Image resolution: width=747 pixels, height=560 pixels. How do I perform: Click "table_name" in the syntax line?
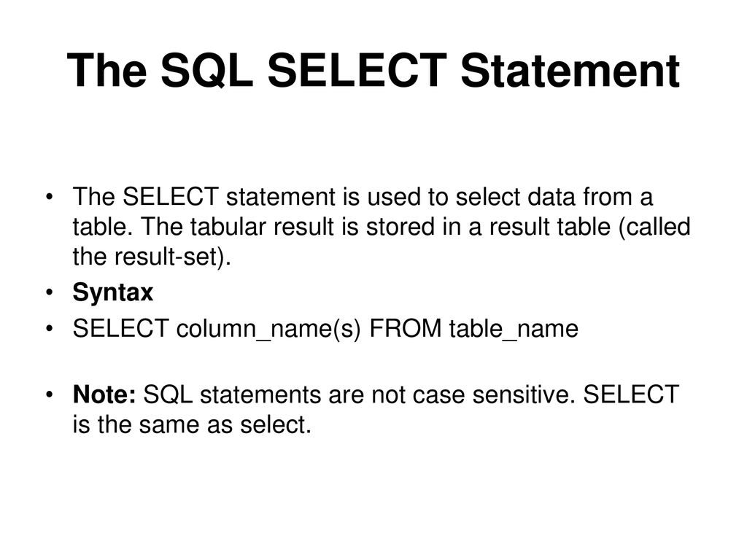(514, 329)
